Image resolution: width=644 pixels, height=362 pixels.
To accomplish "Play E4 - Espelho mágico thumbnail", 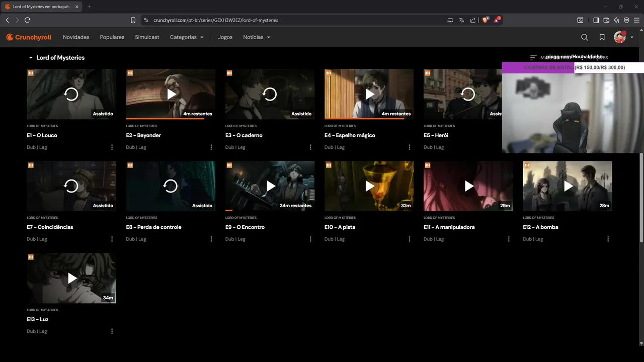I will click(369, 94).
